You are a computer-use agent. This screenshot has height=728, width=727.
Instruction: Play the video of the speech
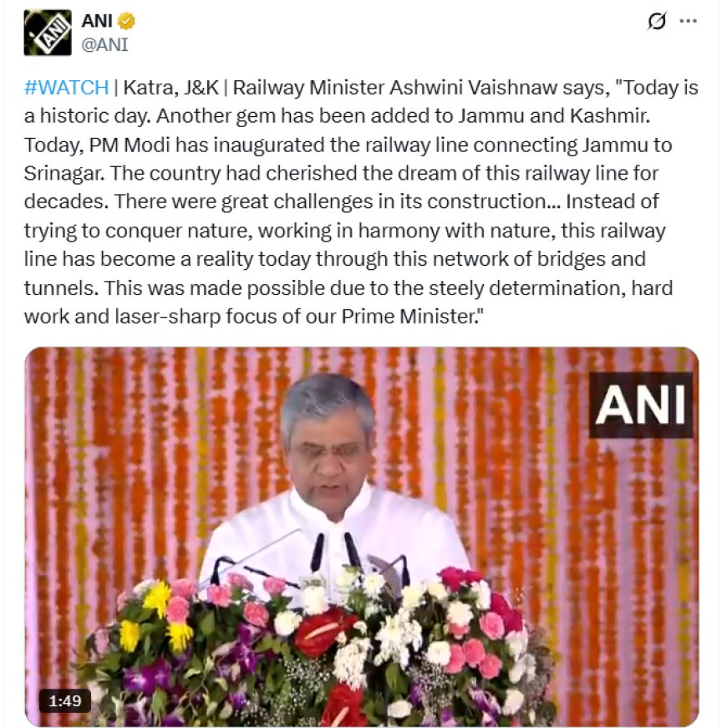click(x=362, y=537)
